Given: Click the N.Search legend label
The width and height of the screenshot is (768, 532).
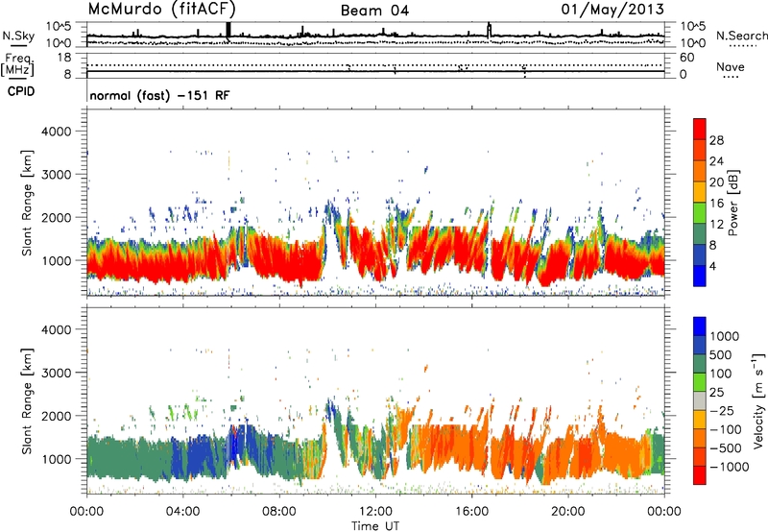Looking at the screenshot, I should (x=741, y=36).
